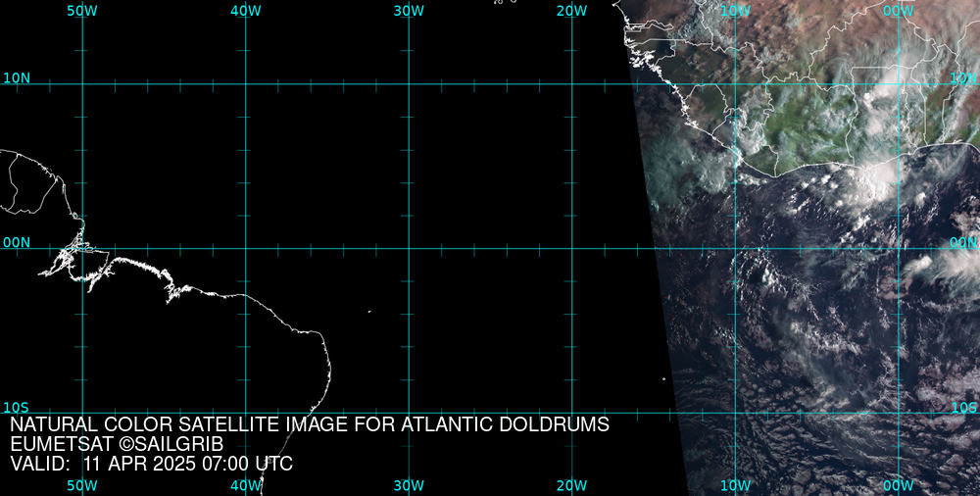Click the 50W longitude label along the top edge
Image resolution: width=980 pixels, height=496 pixels.
[82, 11]
